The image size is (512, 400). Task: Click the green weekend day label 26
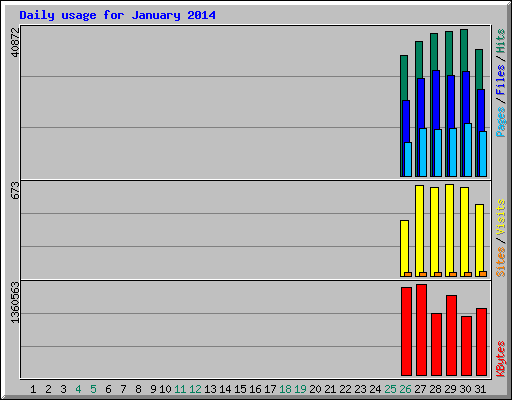click(x=405, y=389)
